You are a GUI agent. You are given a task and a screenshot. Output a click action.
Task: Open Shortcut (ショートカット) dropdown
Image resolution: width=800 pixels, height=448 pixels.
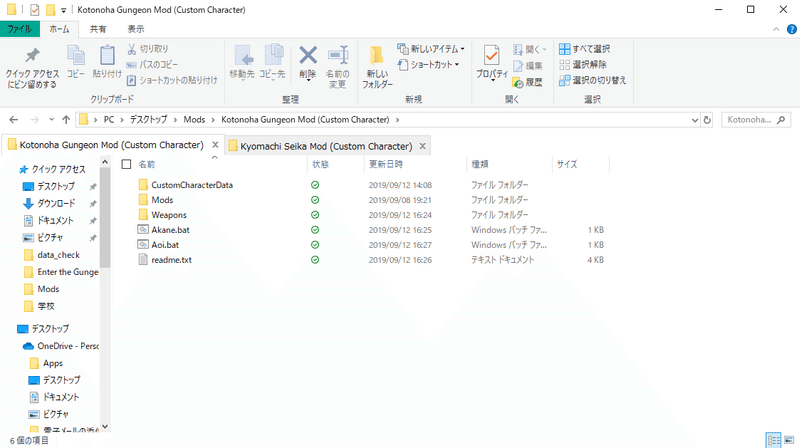point(428,65)
